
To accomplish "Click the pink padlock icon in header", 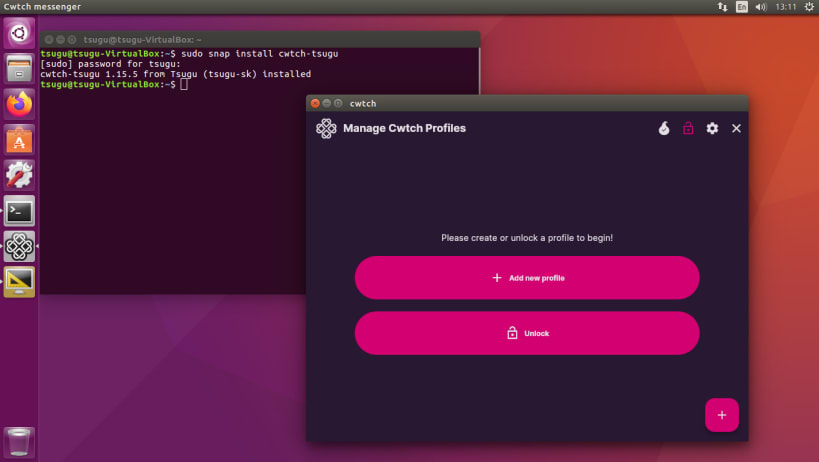I will point(688,128).
